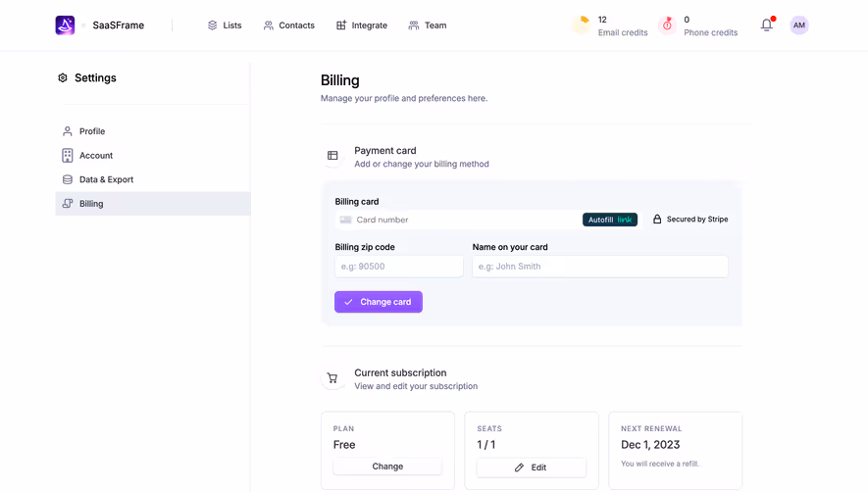The height and width of the screenshot is (492, 868).
Task: Click the Change card button
Action: click(378, 302)
